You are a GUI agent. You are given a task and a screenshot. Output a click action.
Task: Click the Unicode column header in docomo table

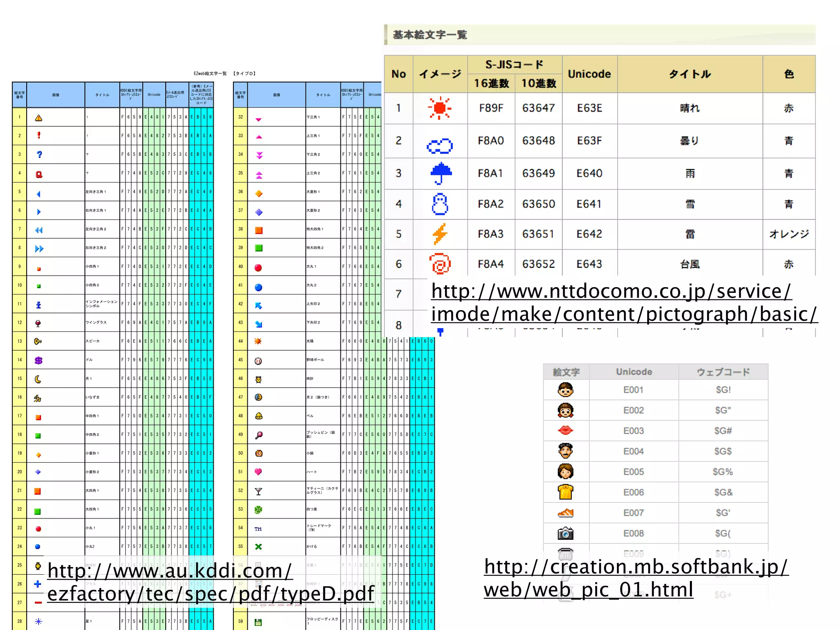[589, 74]
